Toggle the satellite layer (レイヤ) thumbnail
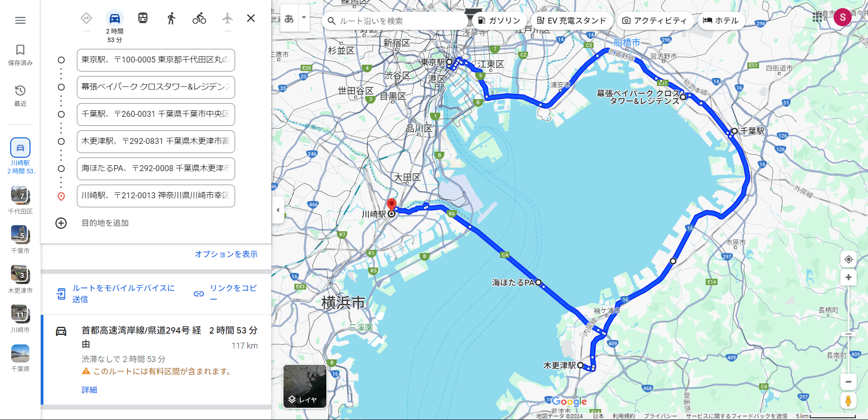 305,387
